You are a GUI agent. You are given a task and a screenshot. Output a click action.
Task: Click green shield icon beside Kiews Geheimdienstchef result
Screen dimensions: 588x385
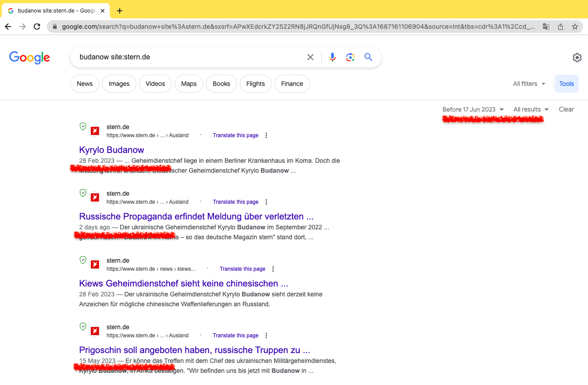click(83, 260)
